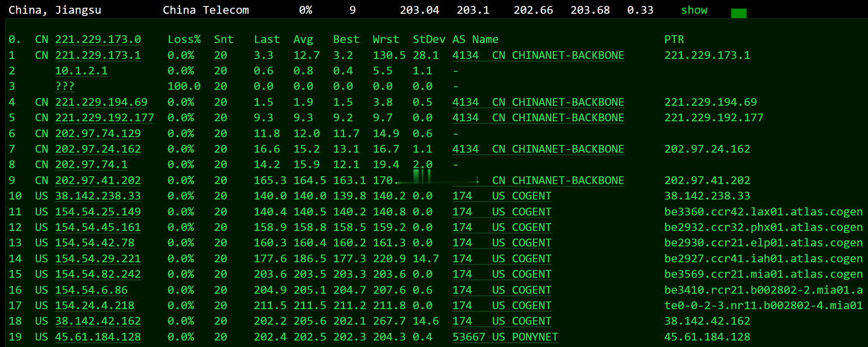Click AS 174 COGENT link in hop 17
The width and height of the screenshot is (868, 347).
pyautogui.click(x=502, y=306)
